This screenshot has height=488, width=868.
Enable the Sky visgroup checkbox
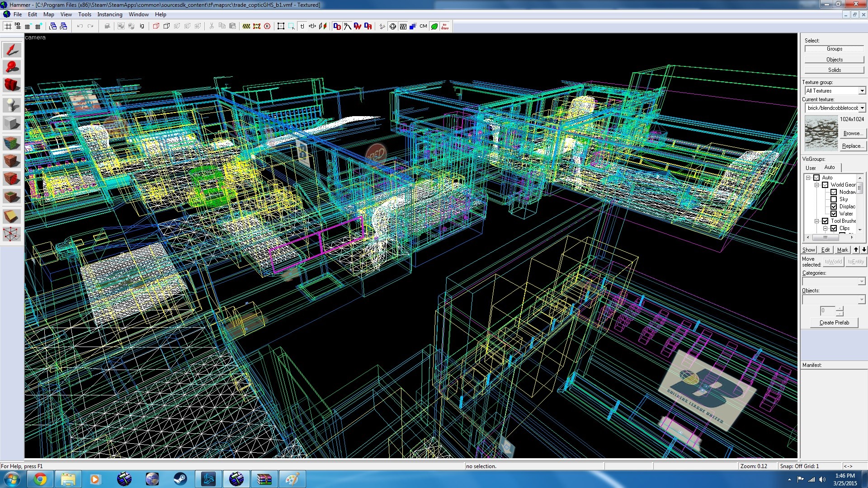(x=834, y=199)
